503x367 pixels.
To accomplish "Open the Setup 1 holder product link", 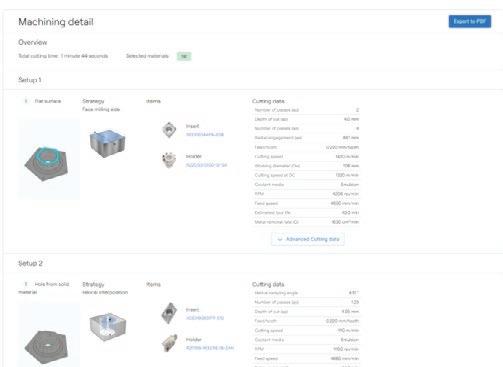I will tap(206, 165).
